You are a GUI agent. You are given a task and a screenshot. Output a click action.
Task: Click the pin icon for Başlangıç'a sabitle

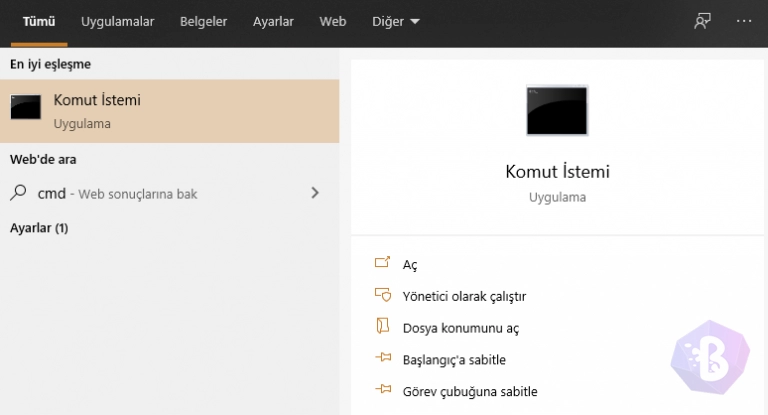coord(381,358)
